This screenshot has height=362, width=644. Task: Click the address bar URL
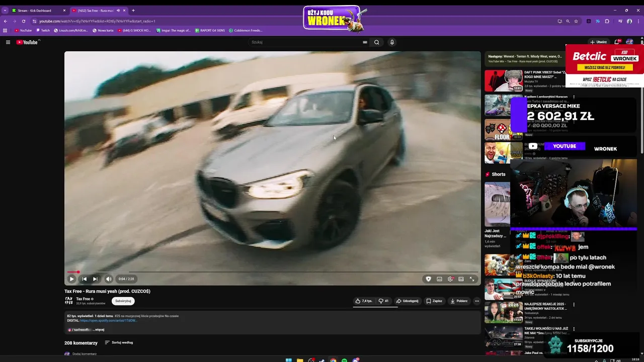tap(97, 21)
